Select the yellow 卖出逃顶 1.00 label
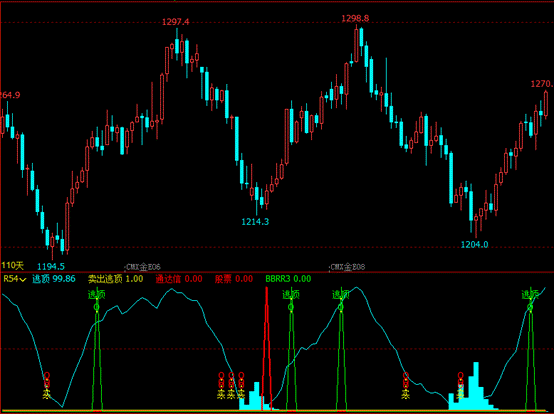 click(x=116, y=279)
